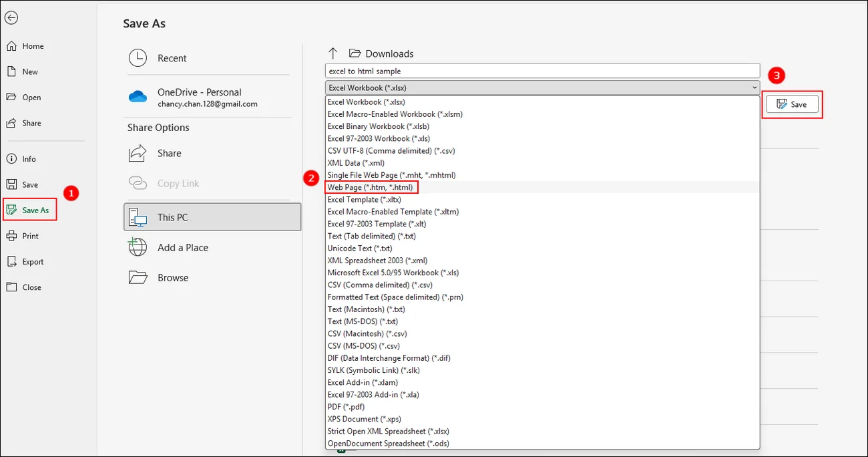Select the Recent locations clock icon
Image resolution: width=868 pixels, height=457 pixels.
[x=138, y=58]
